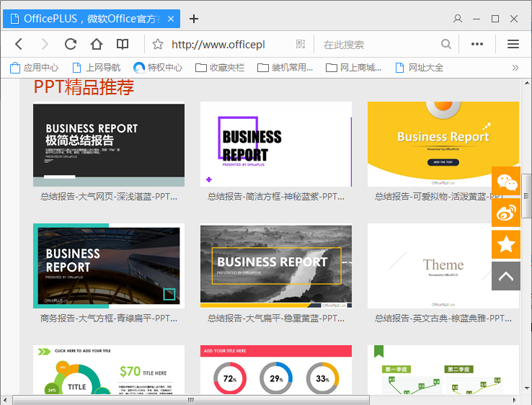Open the 网址大全 bookmark
The height and width of the screenshot is (405, 532).
point(420,68)
